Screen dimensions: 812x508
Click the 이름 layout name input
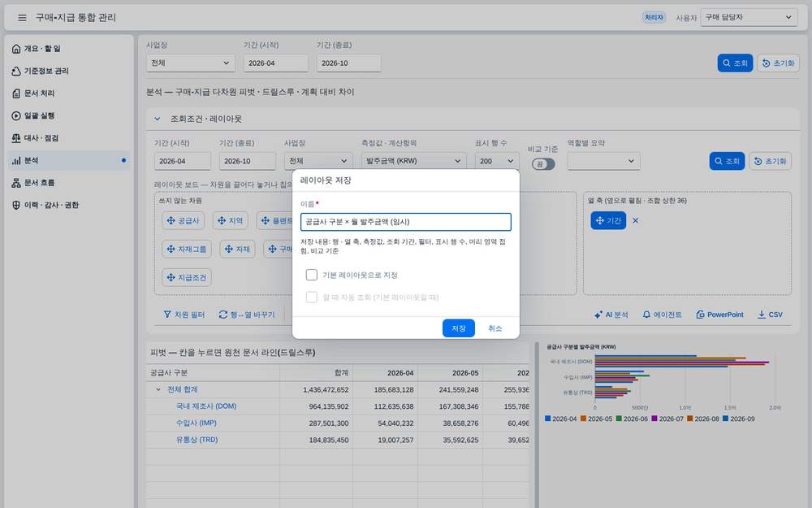pyautogui.click(x=405, y=222)
